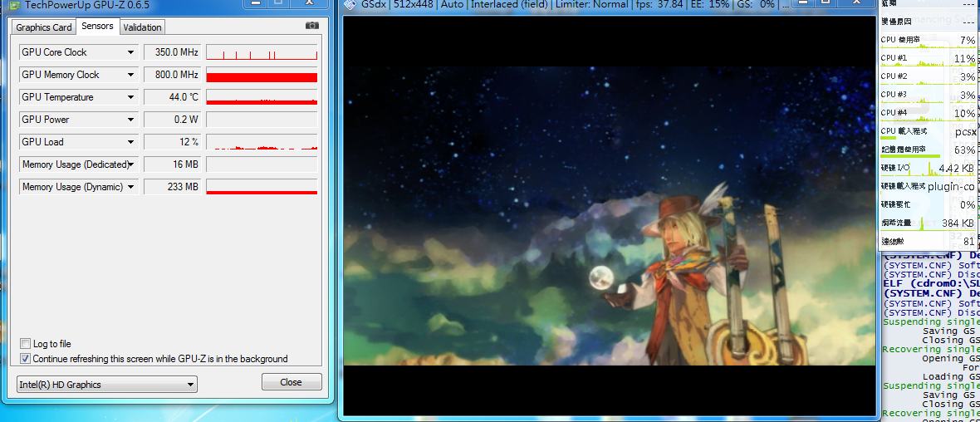Open the Validation tab
Viewport: 980px width, 422px height.
click(143, 27)
